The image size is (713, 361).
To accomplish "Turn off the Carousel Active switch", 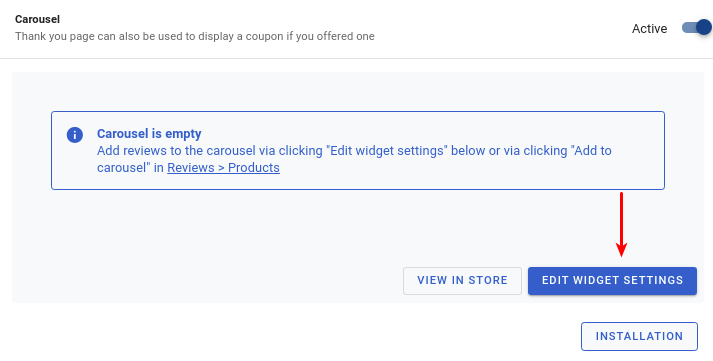I will pyautogui.click(x=697, y=28).
